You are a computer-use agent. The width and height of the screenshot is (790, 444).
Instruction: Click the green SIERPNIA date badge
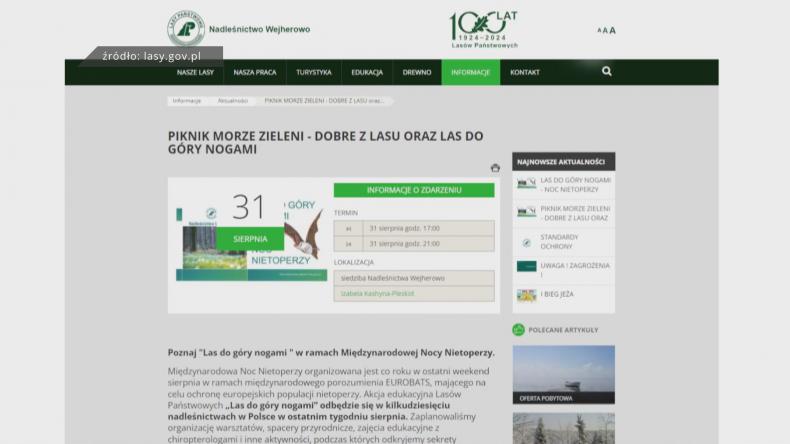pos(250,239)
